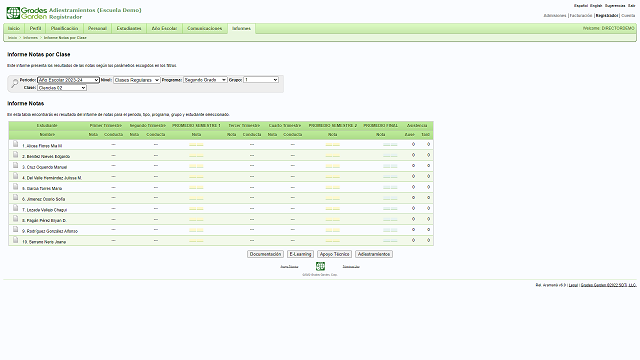Open document icon beside Jimenez Osorio Sofia
The height and width of the screenshot is (360, 640).
[x=16, y=197]
